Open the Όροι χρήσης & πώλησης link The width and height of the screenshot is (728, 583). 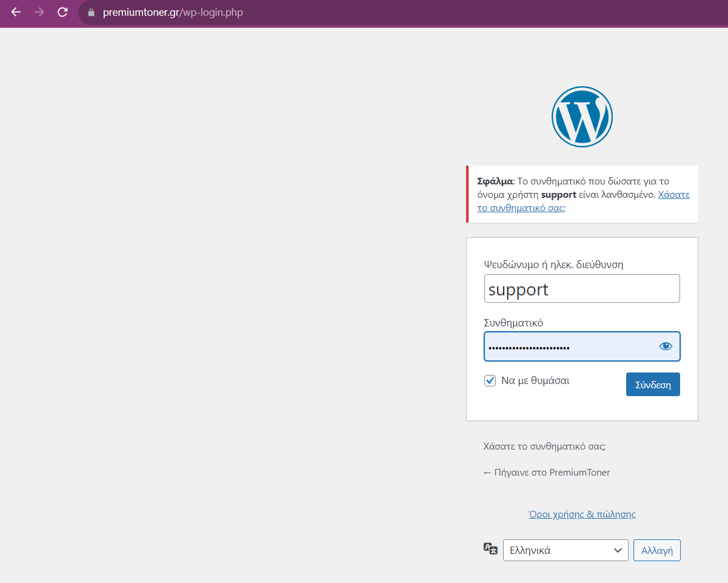tap(582, 514)
